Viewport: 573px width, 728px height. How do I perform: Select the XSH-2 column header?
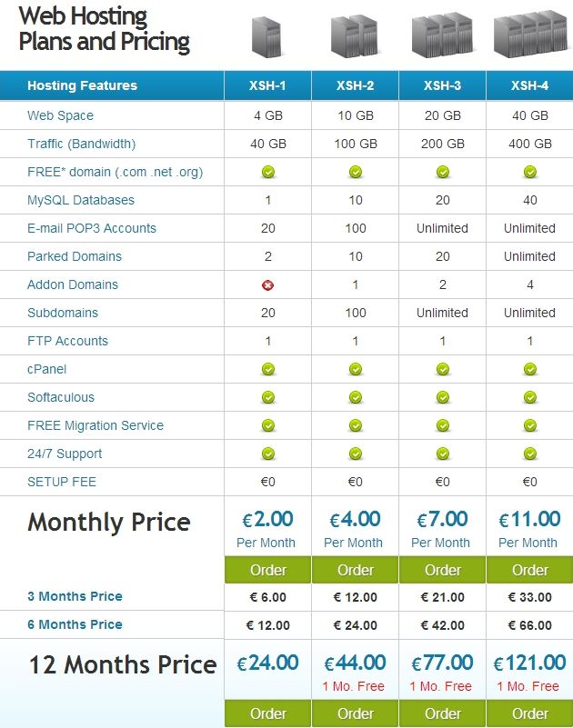click(x=355, y=85)
